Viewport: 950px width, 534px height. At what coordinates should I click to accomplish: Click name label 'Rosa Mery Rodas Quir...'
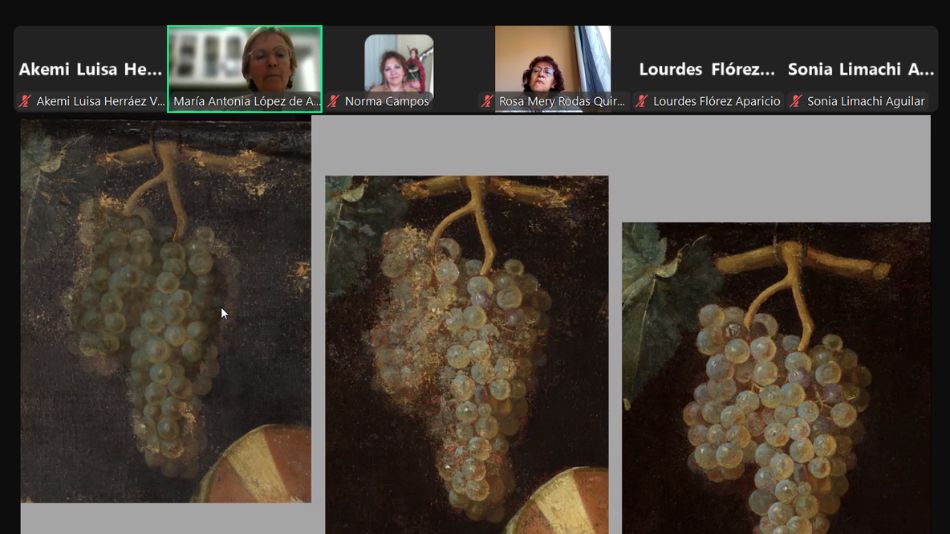[562, 101]
